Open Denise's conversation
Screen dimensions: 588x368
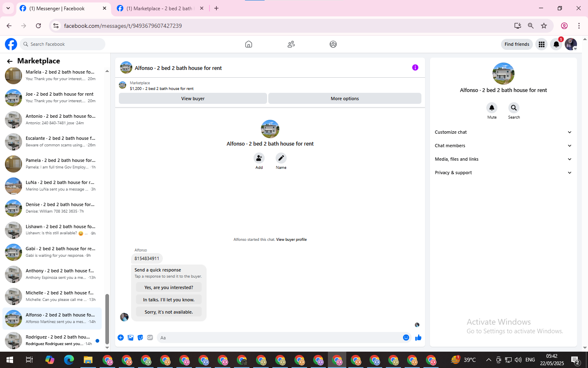click(x=52, y=208)
